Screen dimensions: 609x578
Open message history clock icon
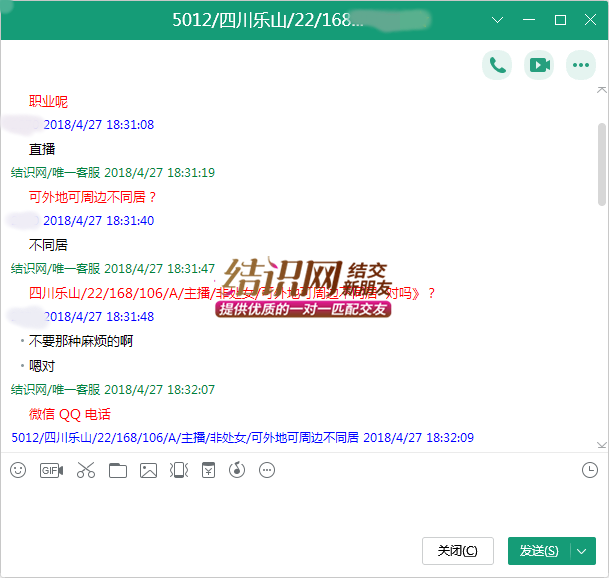tap(590, 470)
